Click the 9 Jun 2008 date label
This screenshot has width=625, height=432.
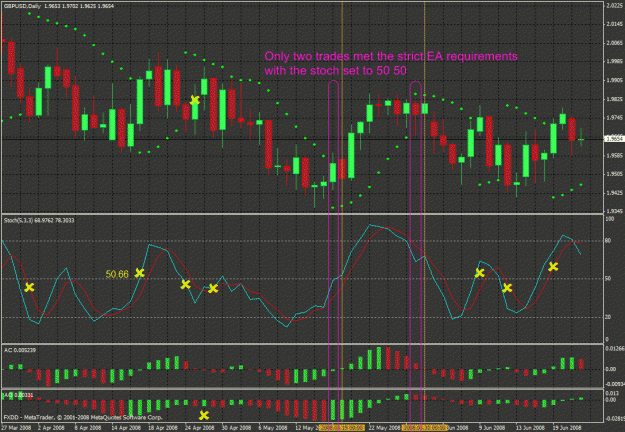point(493,428)
